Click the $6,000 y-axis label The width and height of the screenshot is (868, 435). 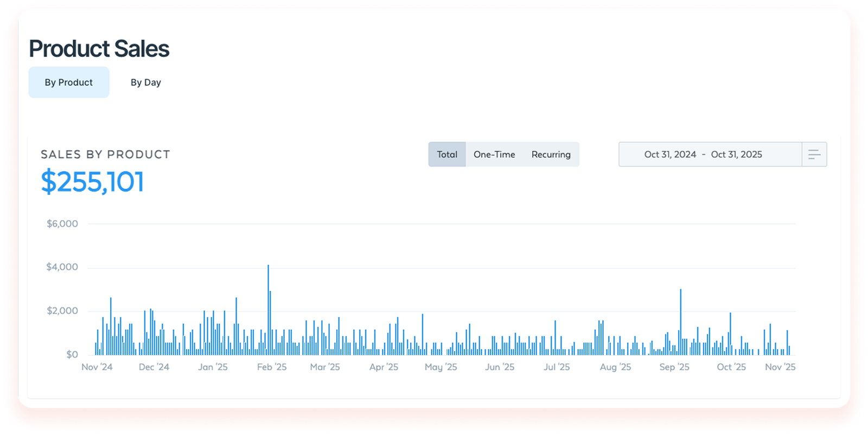tap(62, 224)
